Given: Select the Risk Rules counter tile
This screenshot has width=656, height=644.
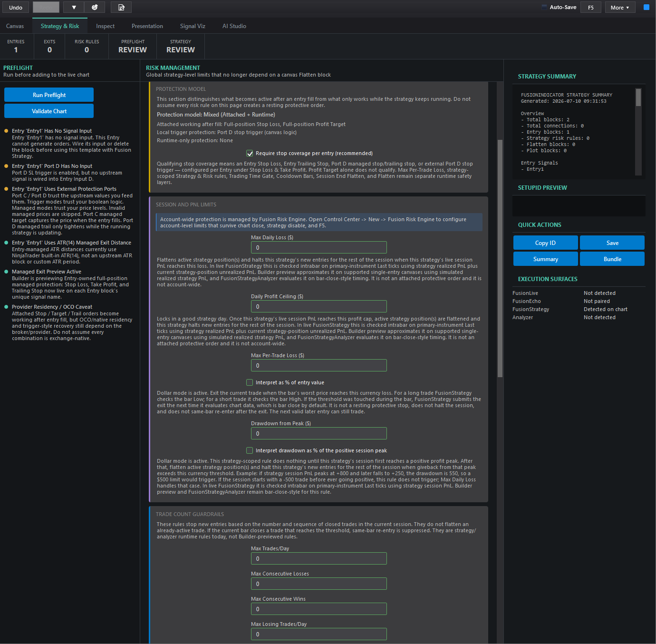Looking at the screenshot, I should [87, 47].
